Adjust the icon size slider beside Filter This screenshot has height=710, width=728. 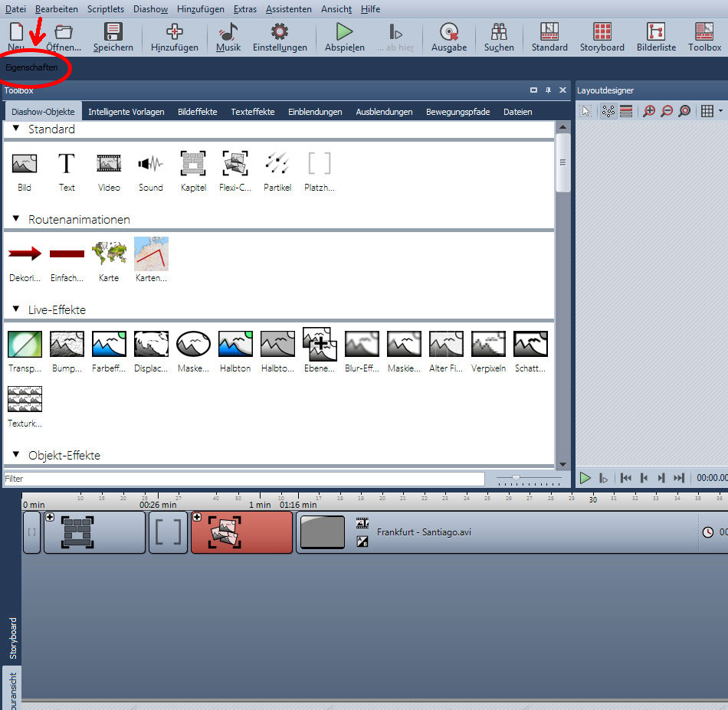(516, 478)
